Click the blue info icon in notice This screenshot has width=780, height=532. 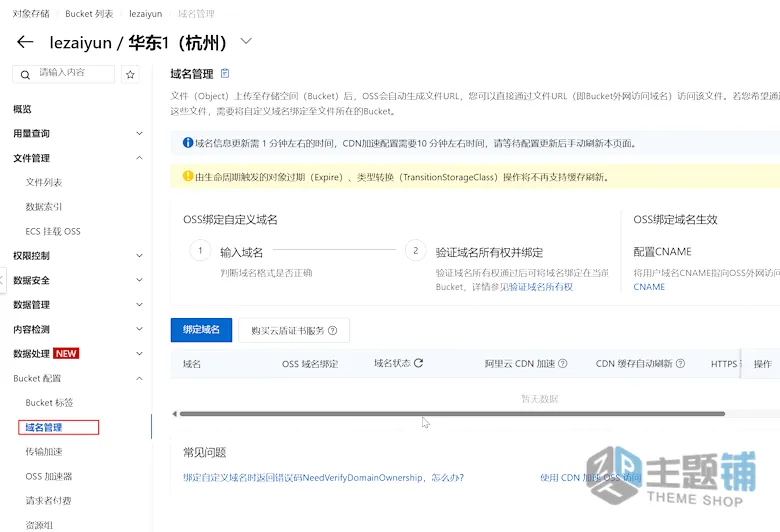(188, 143)
